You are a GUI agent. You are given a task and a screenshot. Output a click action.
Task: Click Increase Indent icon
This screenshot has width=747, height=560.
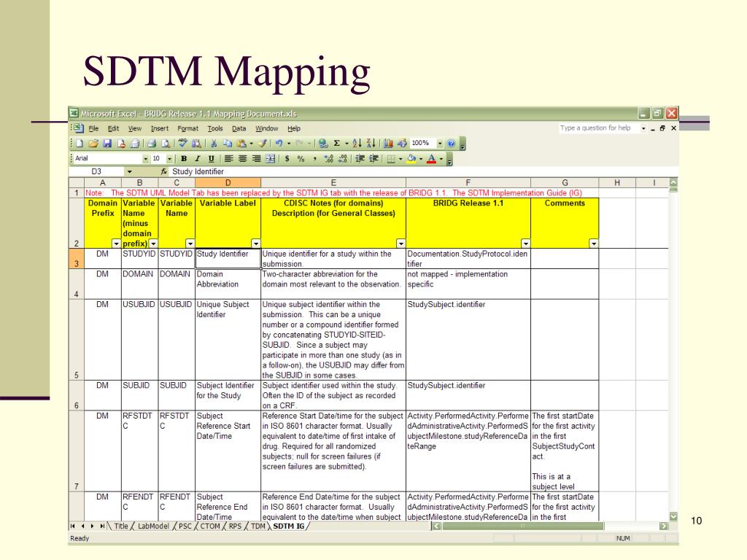tap(373, 158)
